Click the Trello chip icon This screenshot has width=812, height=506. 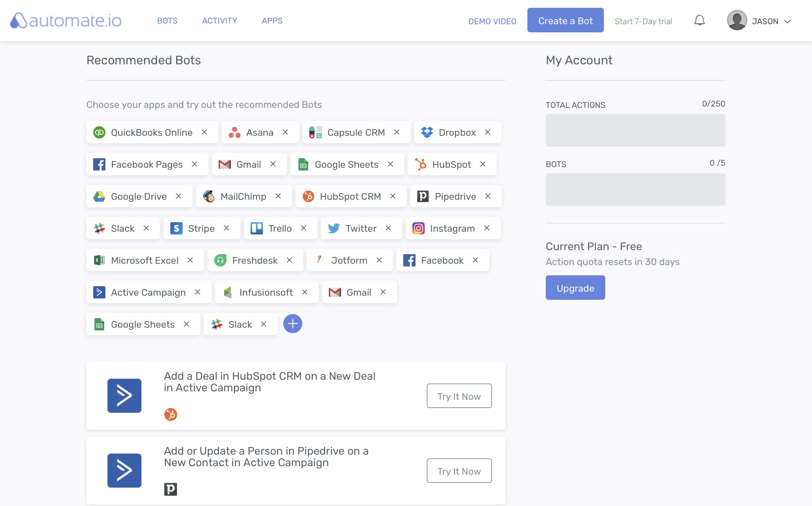point(257,228)
